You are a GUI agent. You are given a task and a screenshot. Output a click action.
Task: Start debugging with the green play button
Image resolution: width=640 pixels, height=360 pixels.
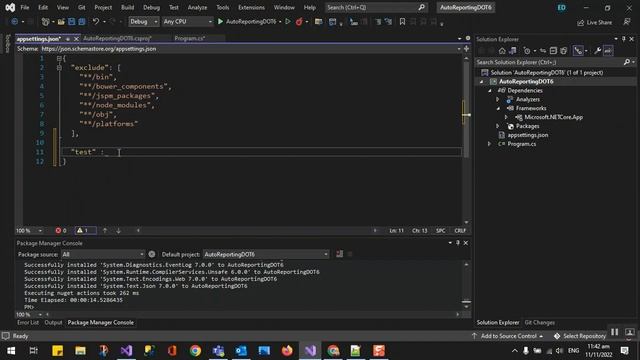[220, 22]
